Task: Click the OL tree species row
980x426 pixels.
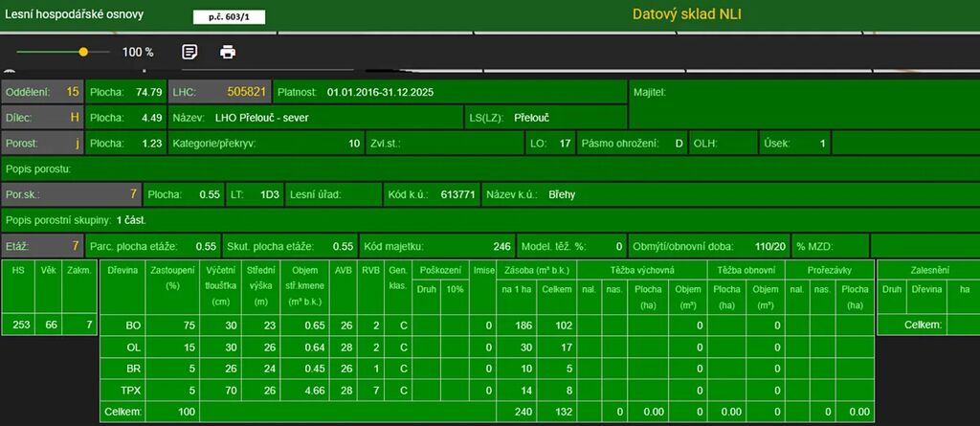Action: coord(133,346)
